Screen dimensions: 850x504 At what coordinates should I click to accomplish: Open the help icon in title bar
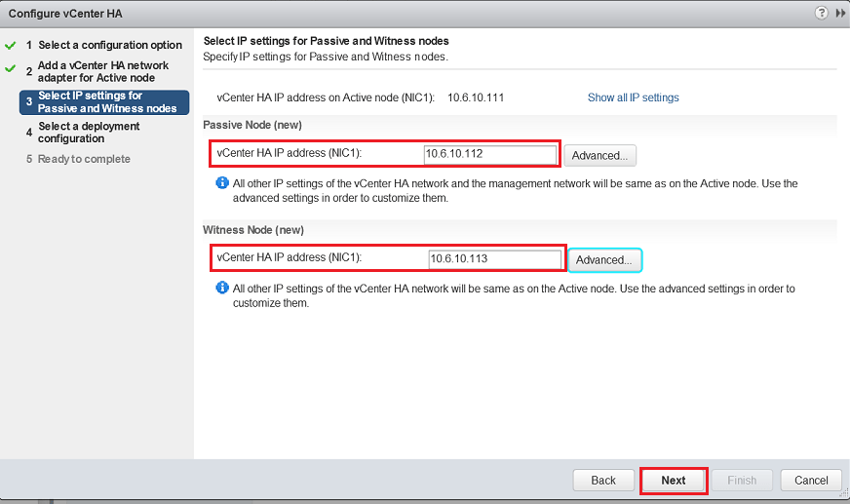click(x=822, y=14)
